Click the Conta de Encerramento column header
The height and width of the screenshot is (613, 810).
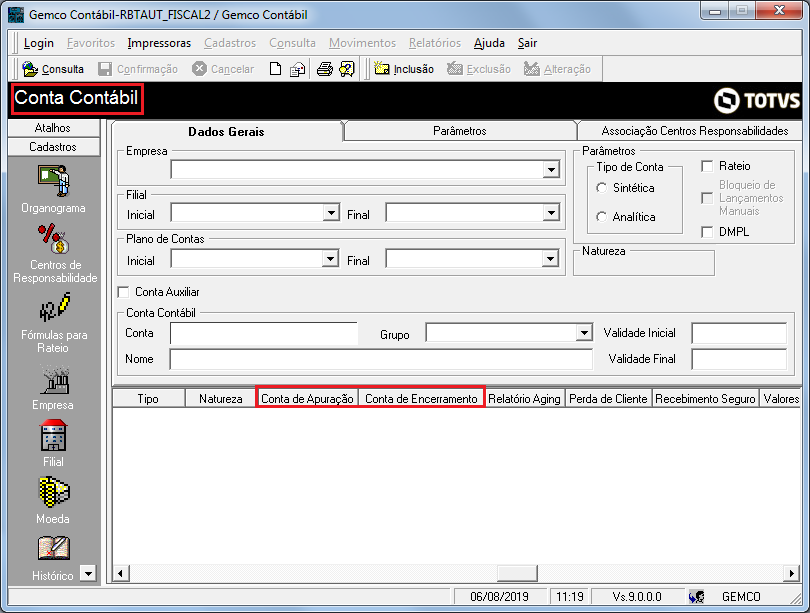click(x=422, y=398)
